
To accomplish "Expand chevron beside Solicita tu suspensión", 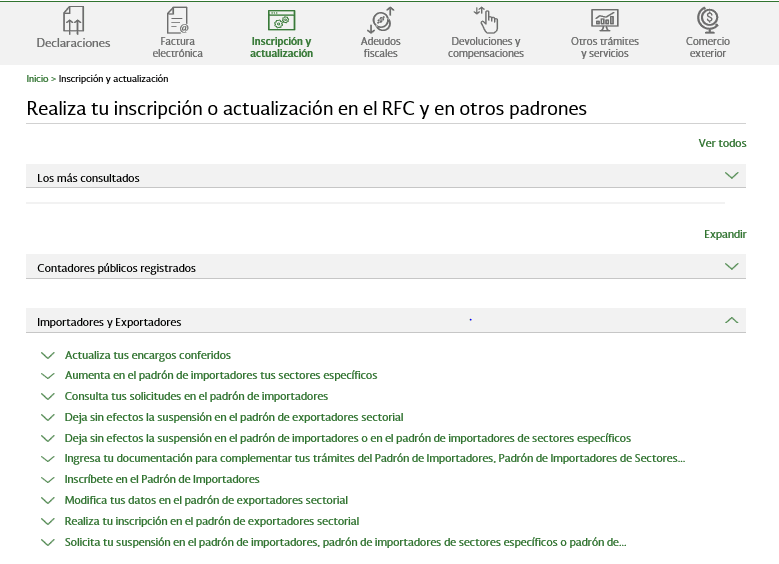I will coord(48,542).
